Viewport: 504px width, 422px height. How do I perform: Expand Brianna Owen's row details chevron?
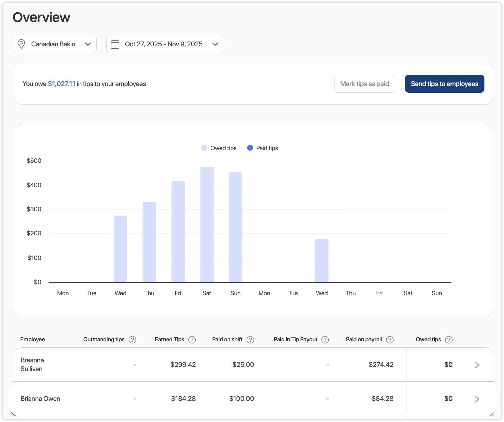click(477, 399)
